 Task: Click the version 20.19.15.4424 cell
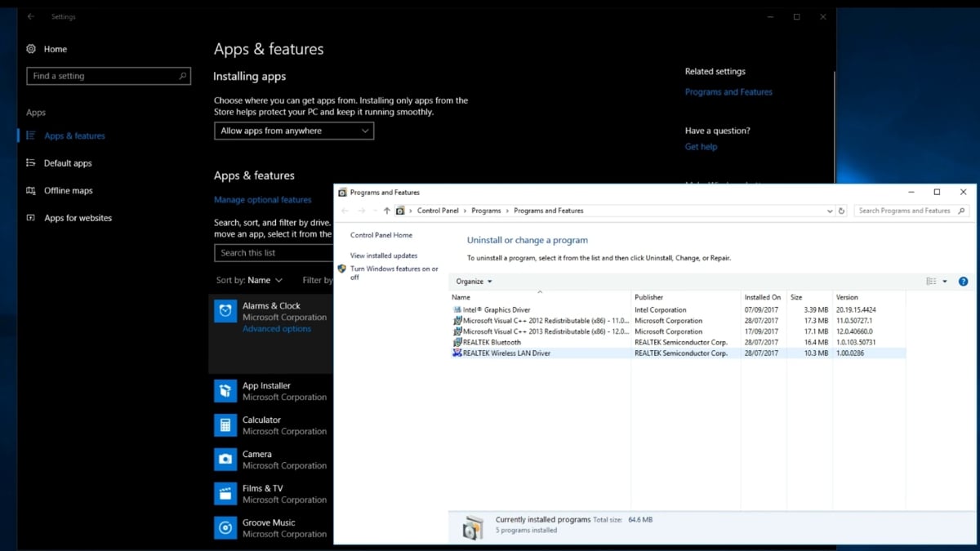855,310
